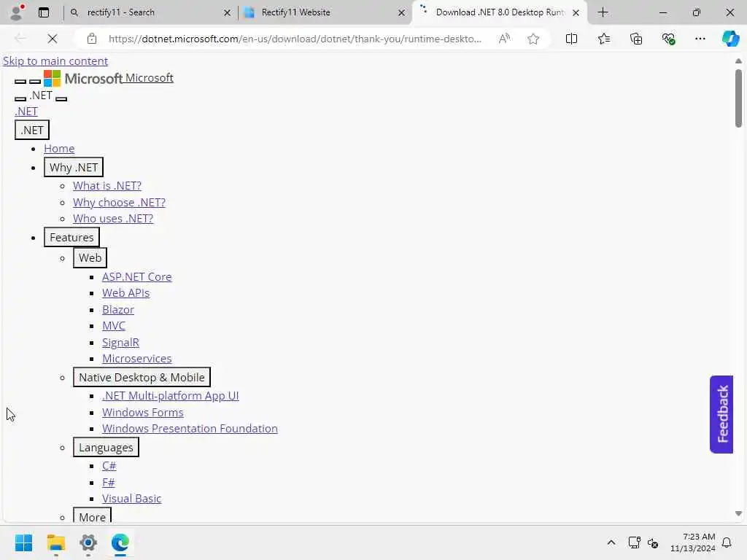Open the ASP.NET Core link

click(x=136, y=276)
